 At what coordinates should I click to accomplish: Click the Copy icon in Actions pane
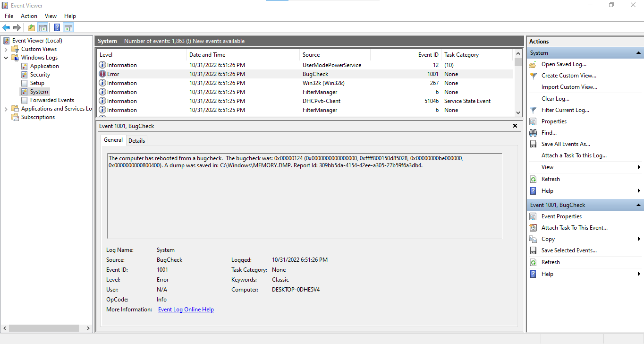533,239
